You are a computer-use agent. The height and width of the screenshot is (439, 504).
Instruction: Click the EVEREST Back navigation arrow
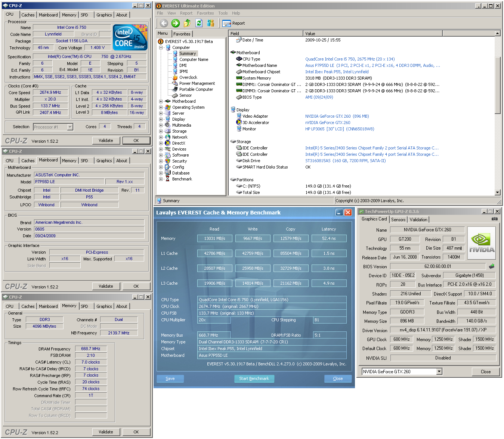pos(164,23)
